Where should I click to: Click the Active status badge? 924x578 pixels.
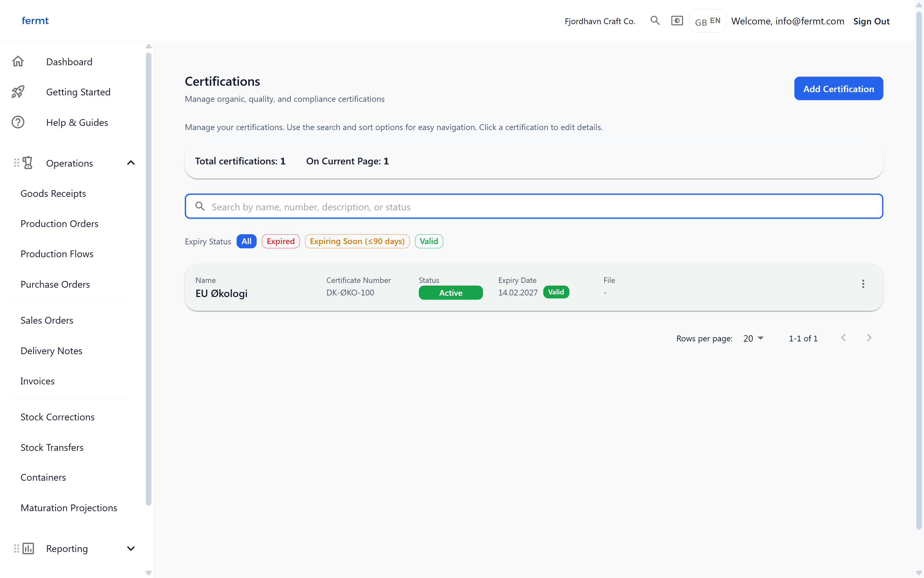pyautogui.click(x=450, y=293)
